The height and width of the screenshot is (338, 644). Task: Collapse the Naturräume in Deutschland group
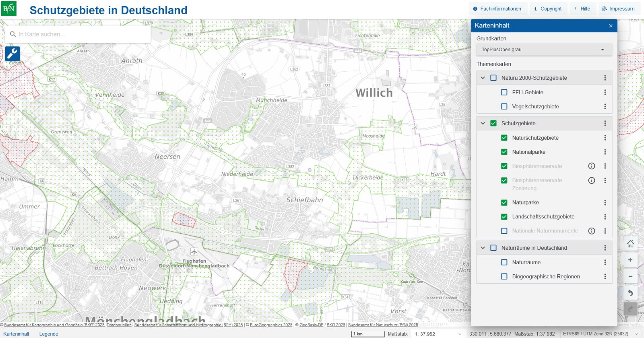(x=483, y=248)
